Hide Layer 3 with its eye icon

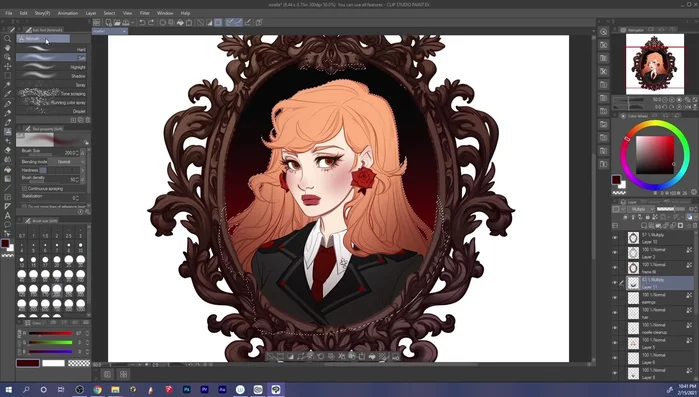pyautogui.click(x=615, y=253)
